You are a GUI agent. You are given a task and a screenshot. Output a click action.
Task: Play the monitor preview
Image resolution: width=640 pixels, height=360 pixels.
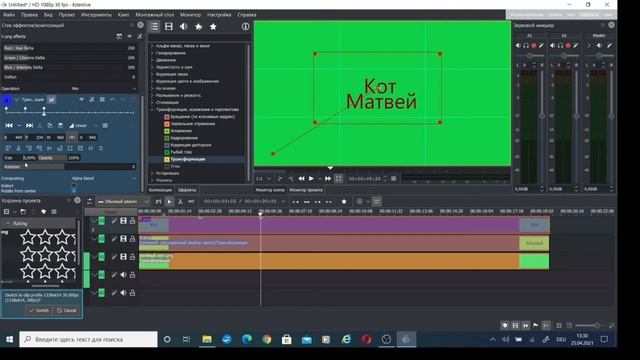click(311, 179)
